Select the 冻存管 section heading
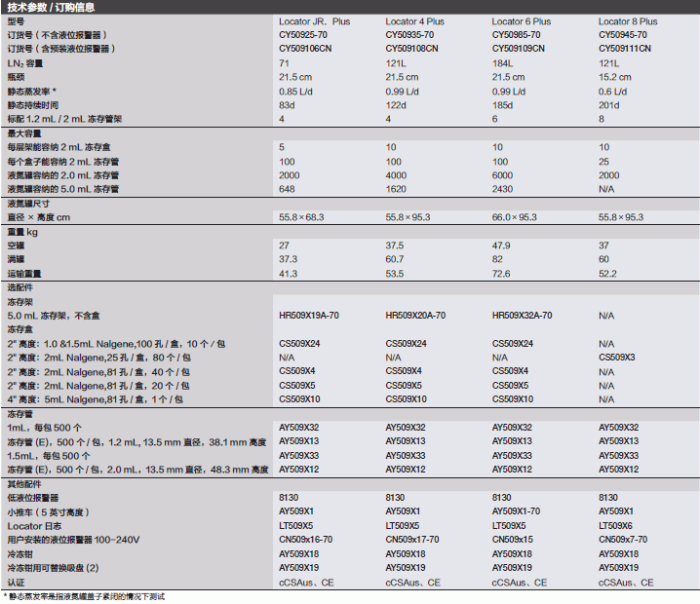The width and height of the screenshot is (700, 604). click(x=20, y=414)
